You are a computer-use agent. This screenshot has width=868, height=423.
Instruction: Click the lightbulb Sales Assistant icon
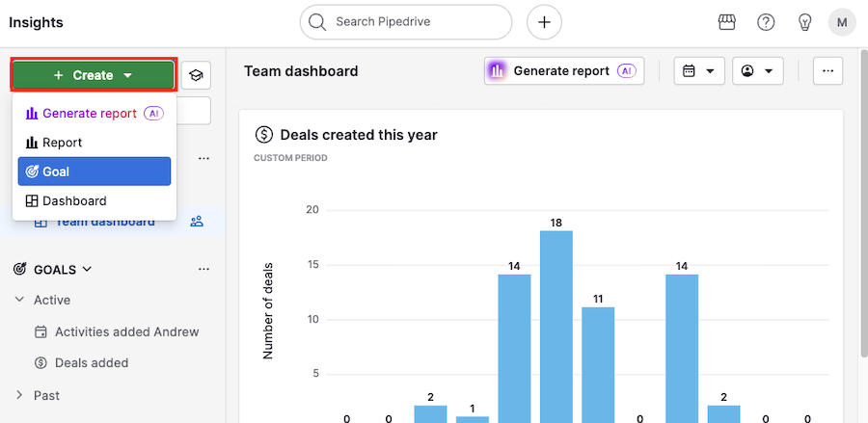pos(804,22)
